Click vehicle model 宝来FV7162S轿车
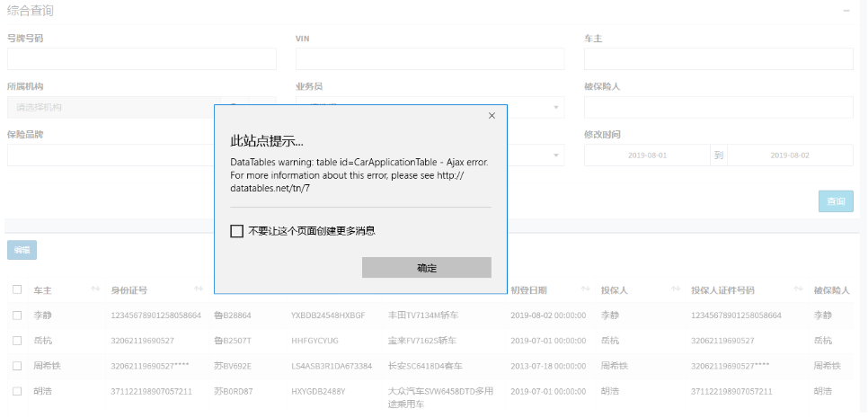 [422, 341]
